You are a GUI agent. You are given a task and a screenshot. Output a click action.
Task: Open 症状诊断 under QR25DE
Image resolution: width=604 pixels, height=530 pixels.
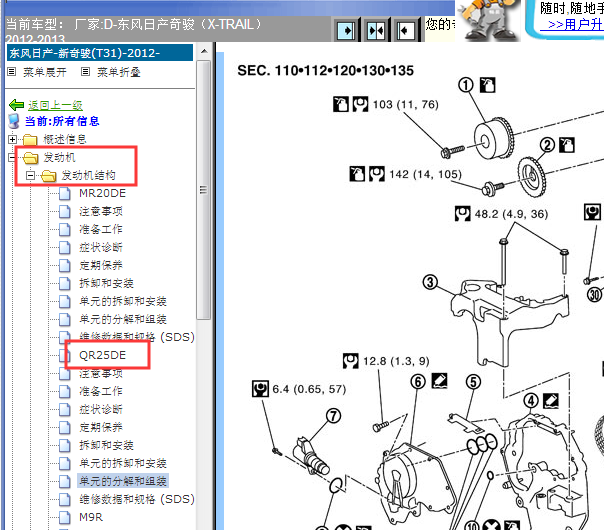(x=101, y=409)
